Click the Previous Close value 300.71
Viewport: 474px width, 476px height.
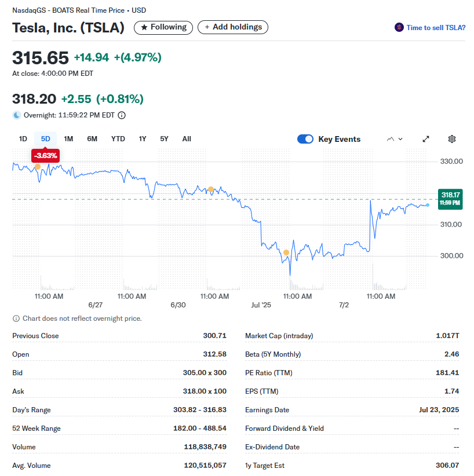pyautogui.click(x=214, y=335)
